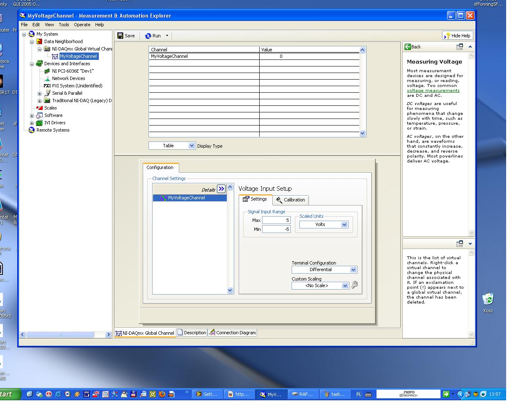Screen dimensions: 525x420
Task: Open the Tools menu
Action: pyautogui.click(x=64, y=25)
